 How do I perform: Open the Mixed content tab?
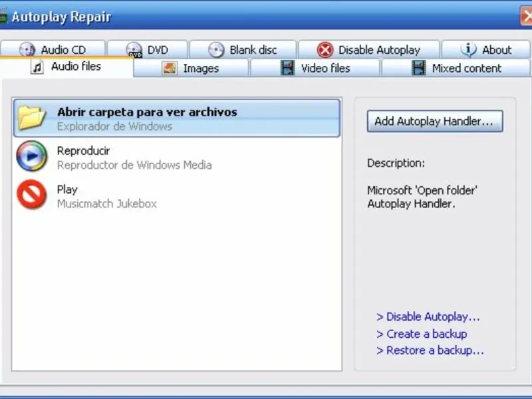[456, 68]
